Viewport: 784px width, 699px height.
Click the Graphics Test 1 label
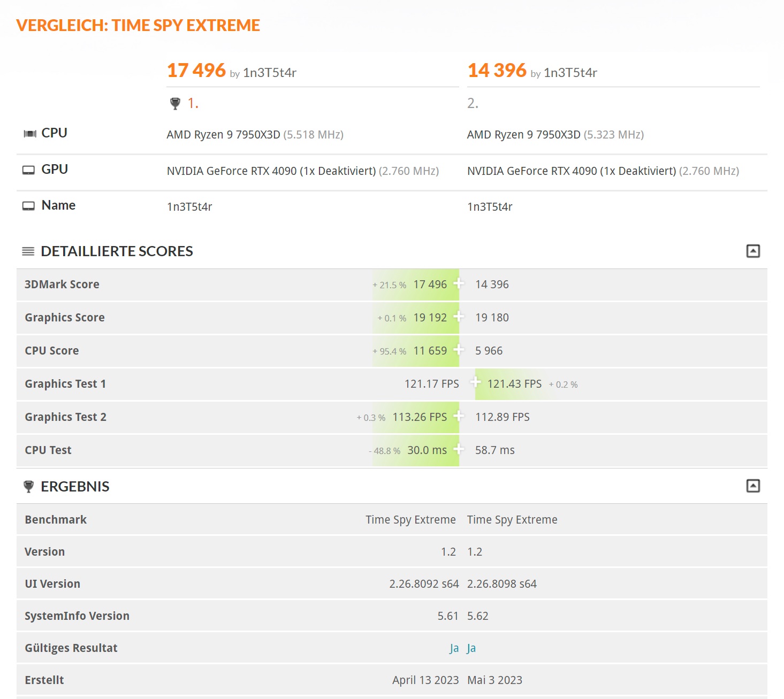[65, 384]
